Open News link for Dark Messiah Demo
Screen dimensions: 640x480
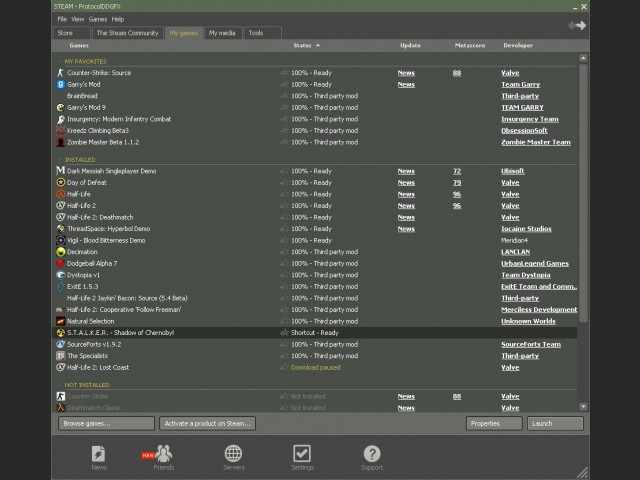tap(406, 171)
